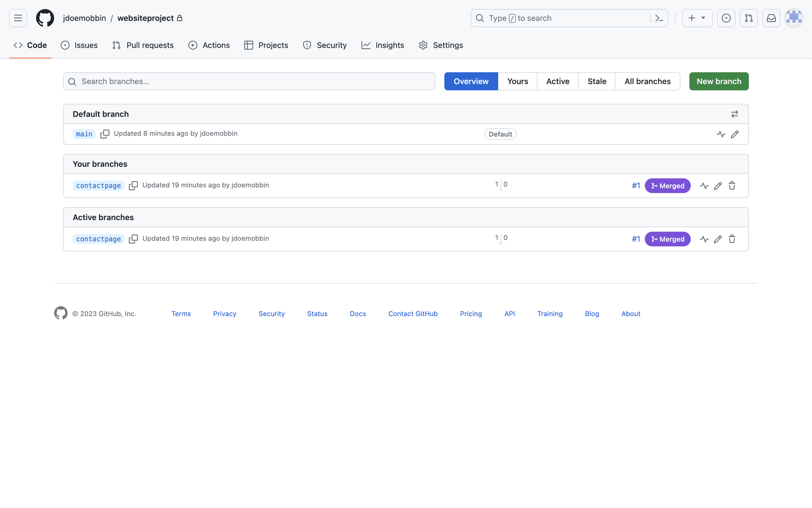Open the user avatar menu
Viewport: 812px width, 508px height.
(x=794, y=18)
